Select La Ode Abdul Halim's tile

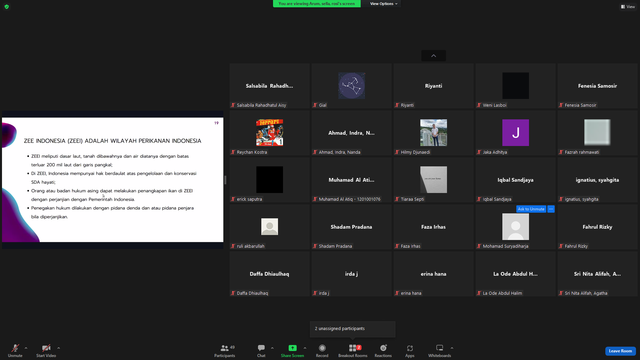[x=516, y=273]
